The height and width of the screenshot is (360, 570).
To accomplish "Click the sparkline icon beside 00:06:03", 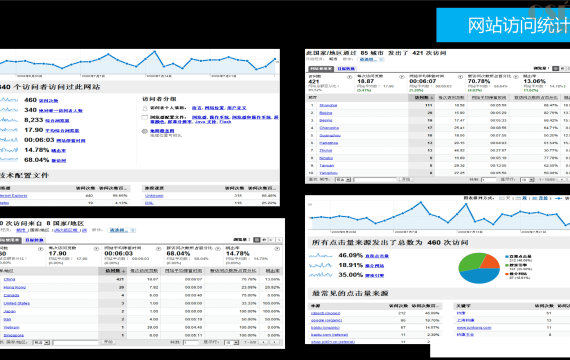I will [x=9, y=140].
